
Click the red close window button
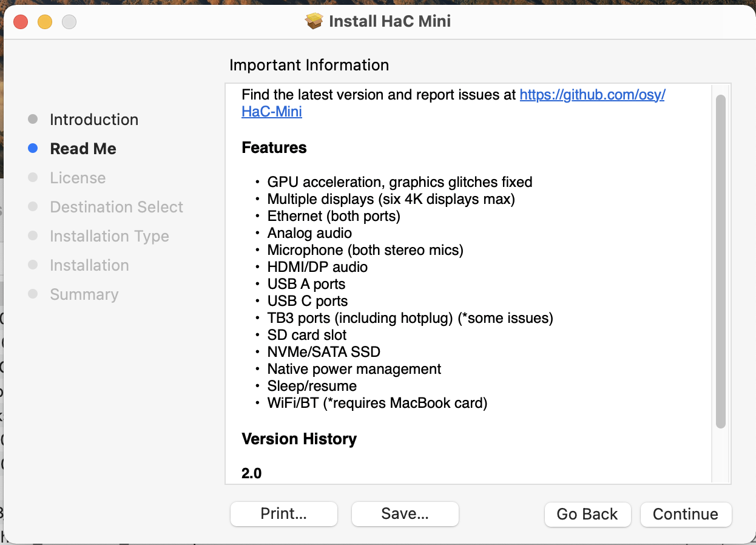[x=21, y=22]
